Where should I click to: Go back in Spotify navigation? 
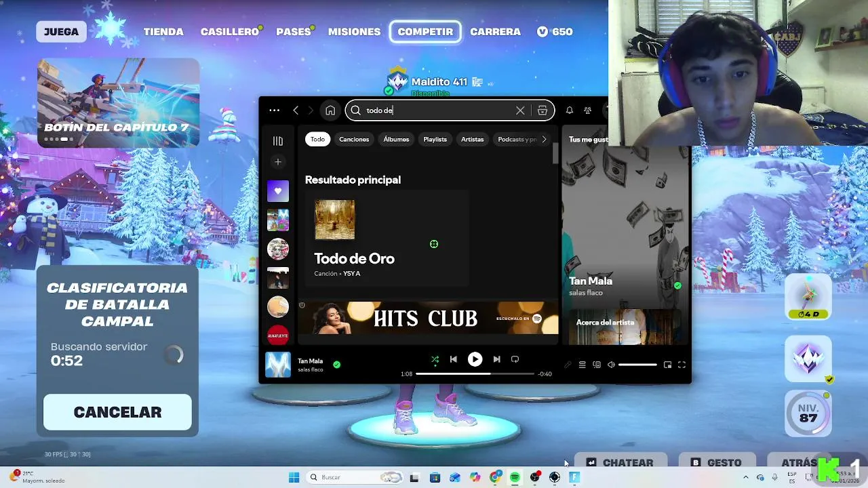[x=296, y=110]
